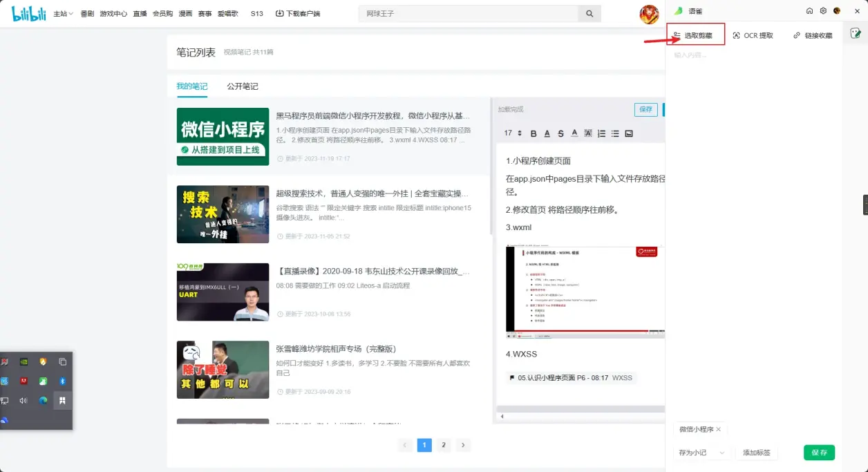Open the Yuque home icon

click(x=810, y=11)
